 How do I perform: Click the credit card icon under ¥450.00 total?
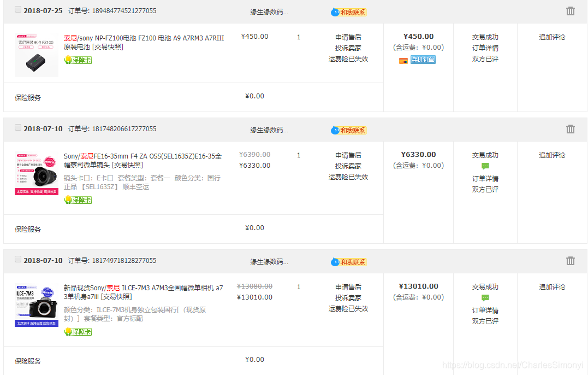403,61
